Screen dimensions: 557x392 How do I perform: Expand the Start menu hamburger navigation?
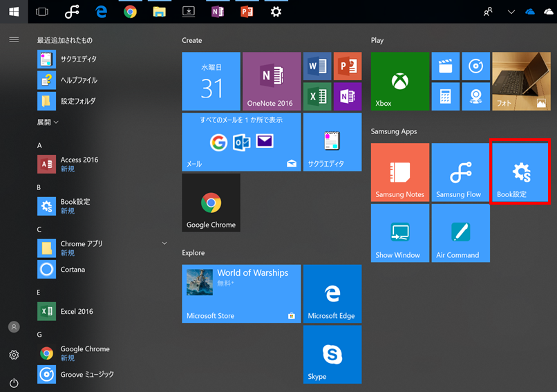click(14, 39)
